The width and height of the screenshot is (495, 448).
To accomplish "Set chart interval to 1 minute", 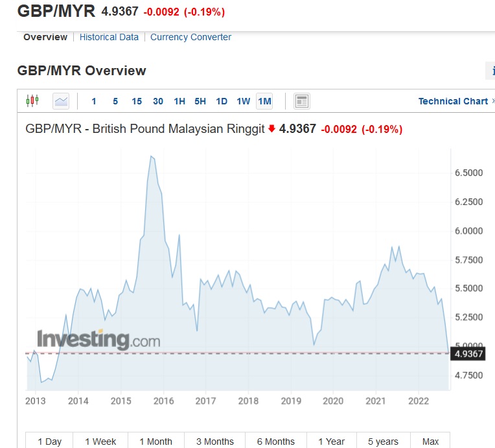I will pyautogui.click(x=94, y=101).
